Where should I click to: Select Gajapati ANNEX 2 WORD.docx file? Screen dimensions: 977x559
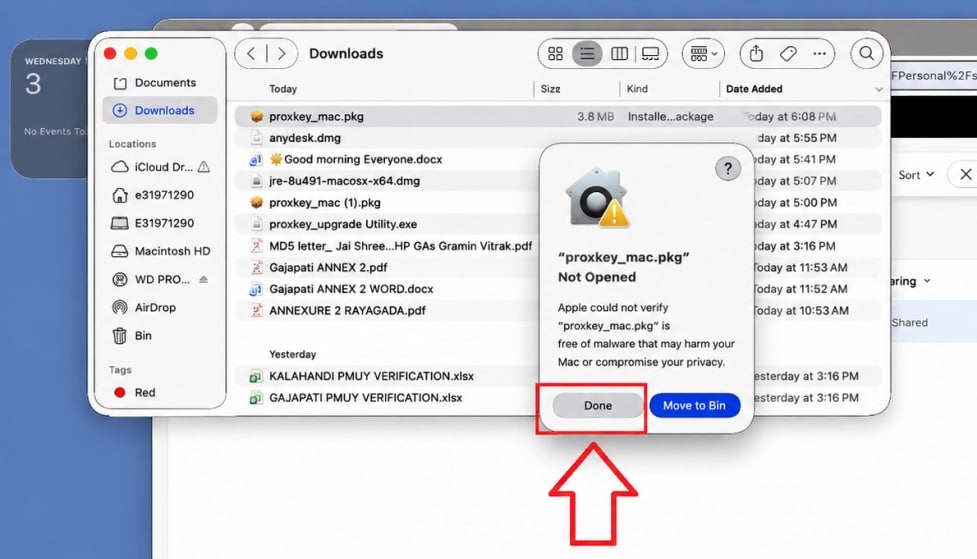click(351, 289)
